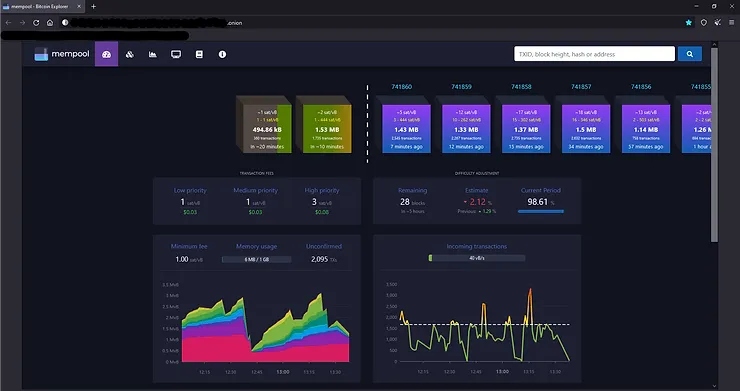The height and width of the screenshot is (391, 740).
Task: Click the mempool logo
Action: [x=62, y=54]
